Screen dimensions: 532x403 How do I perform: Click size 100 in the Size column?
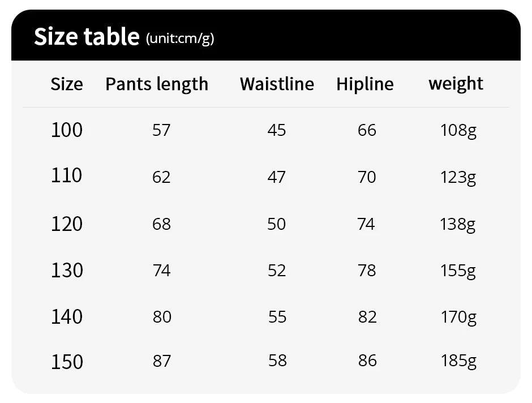[67, 130]
